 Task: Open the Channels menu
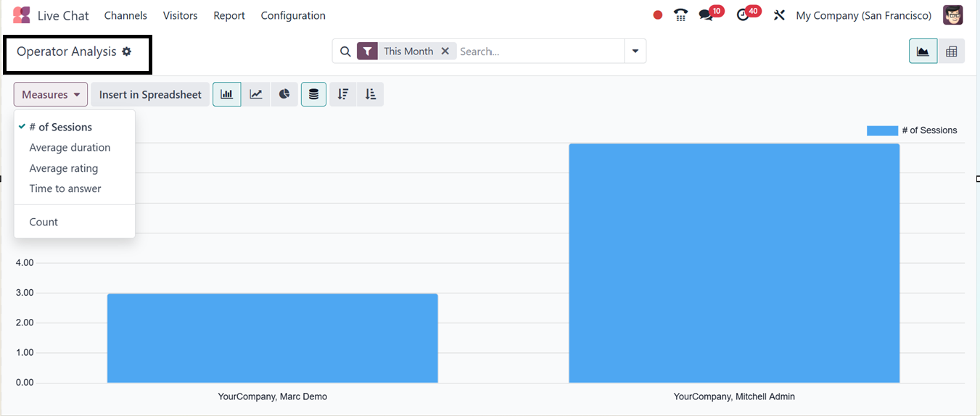(x=125, y=15)
